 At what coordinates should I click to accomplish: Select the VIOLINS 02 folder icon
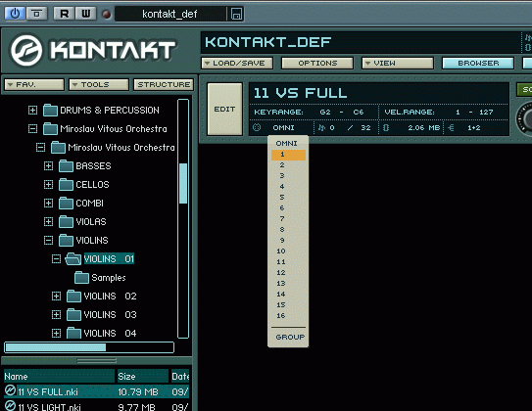click(x=73, y=297)
